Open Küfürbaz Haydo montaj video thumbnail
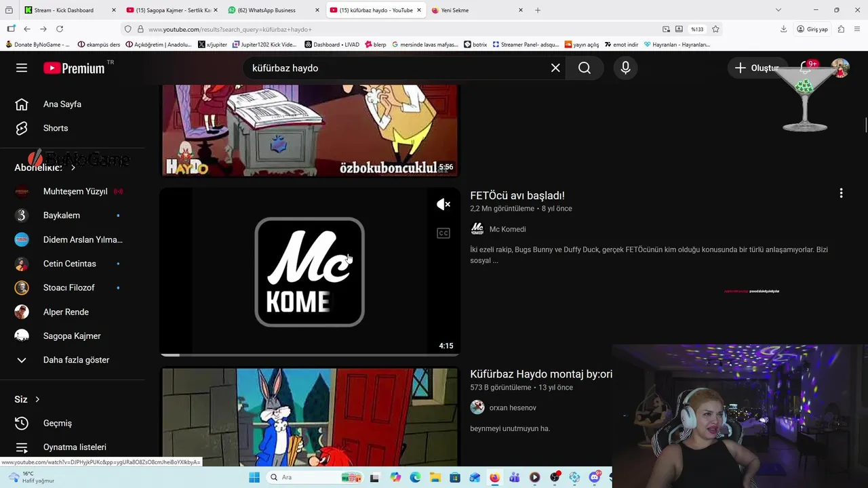Screen dimensions: 868x488 point(310,417)
